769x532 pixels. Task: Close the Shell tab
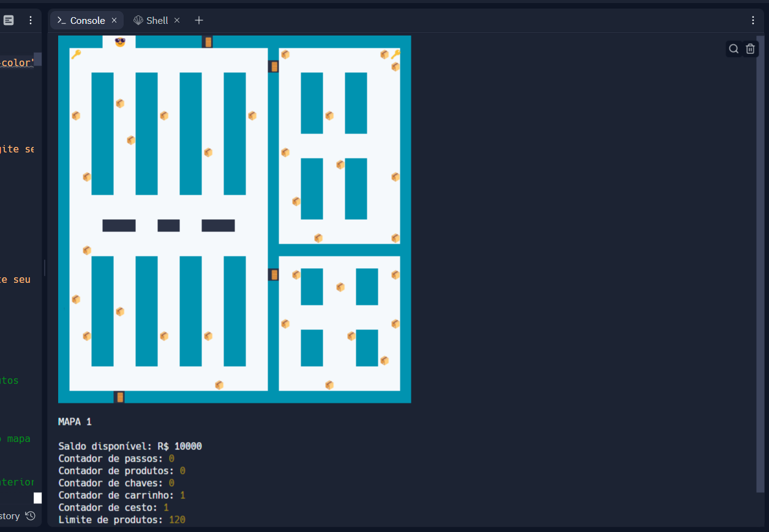tap(177, 20)
